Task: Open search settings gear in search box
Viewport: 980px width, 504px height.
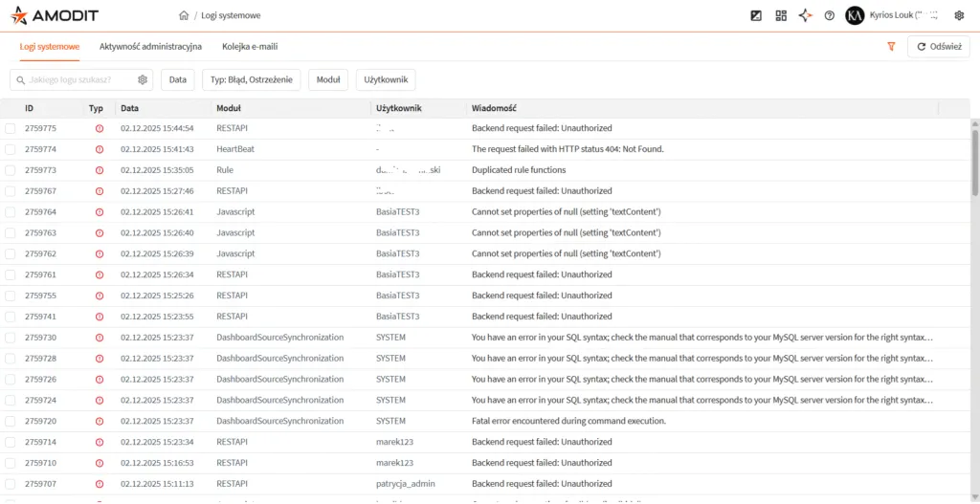Action: pos(143,80)
